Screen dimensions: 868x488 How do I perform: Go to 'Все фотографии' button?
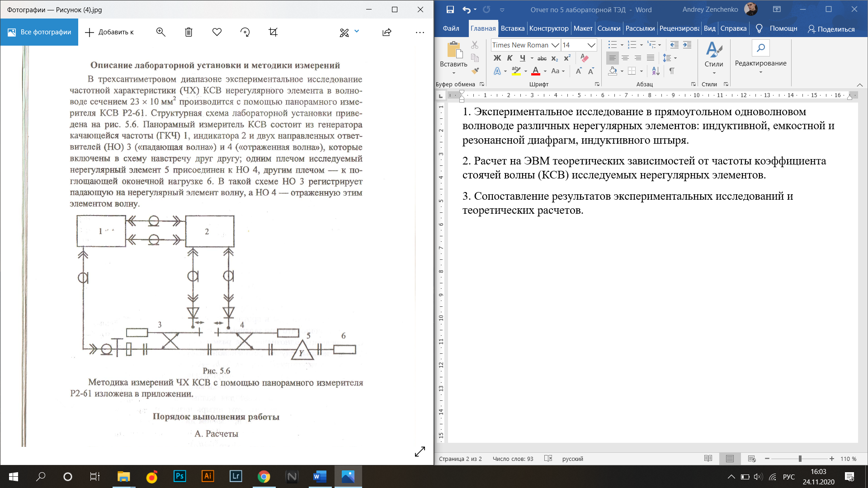(x=39, y=32)
